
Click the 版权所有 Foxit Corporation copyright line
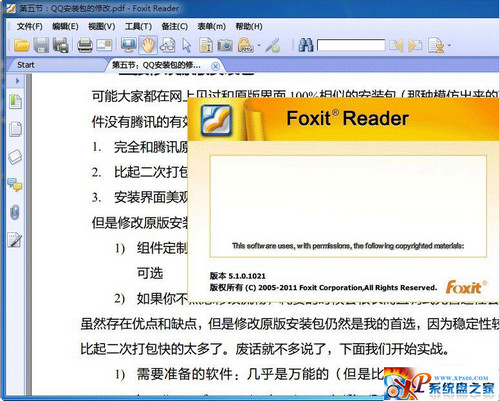click(x=323, y=287)
